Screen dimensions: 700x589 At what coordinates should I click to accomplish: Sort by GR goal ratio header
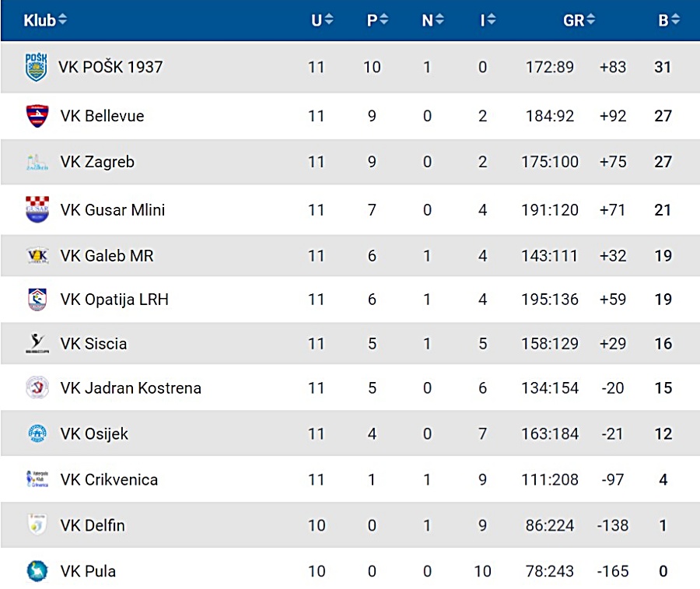(579, 20)
